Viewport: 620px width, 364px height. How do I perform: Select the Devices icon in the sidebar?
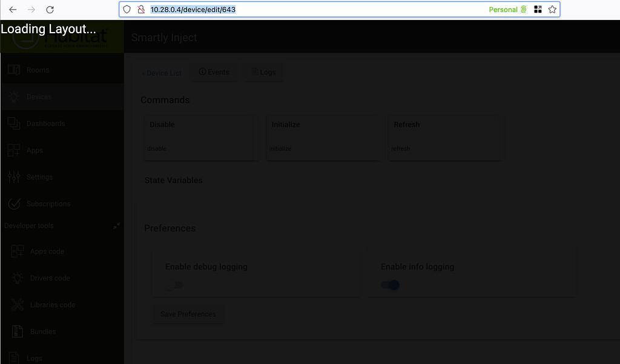(38, 96)
